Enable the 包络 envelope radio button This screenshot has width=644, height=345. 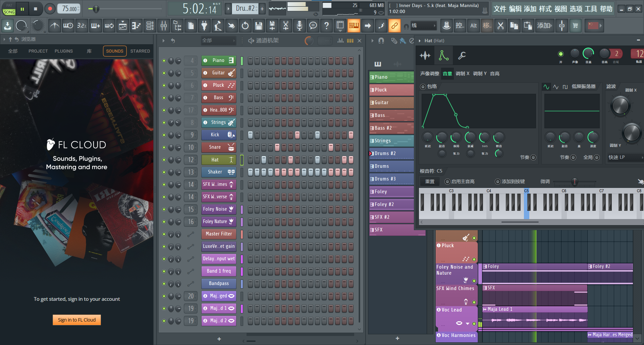(x=423, y=86)
